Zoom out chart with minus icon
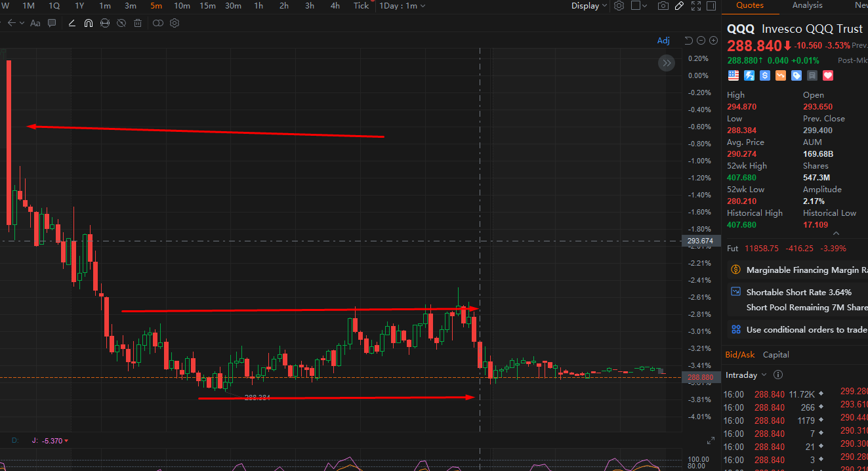Image resolution: width=868 pixels, height=471 pixels. coord(701,41)
